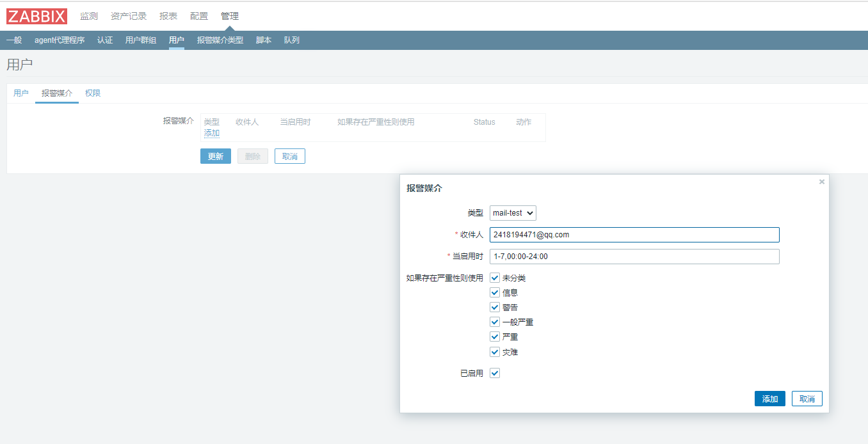
Task: Uncheck the 信息 severity checkbox
Action: click(495, 292)
